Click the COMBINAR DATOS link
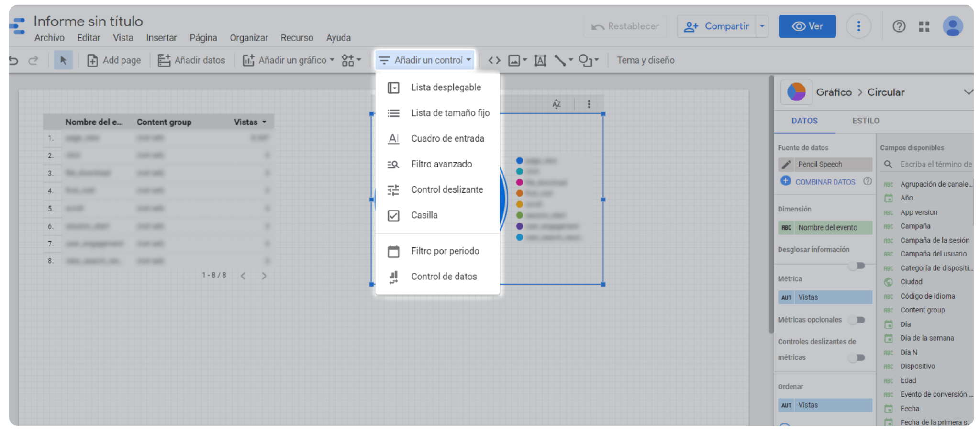This screenshot has height=434, width=980. 824,182
